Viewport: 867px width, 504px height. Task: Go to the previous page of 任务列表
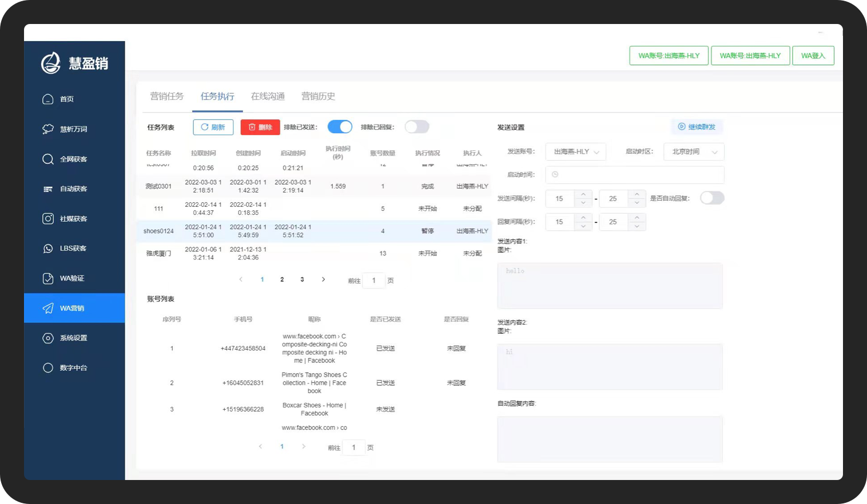click(241, 279)
